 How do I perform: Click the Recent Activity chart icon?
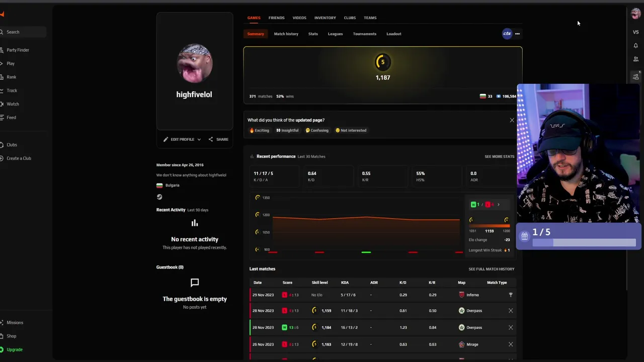click(x=195, y=224)
